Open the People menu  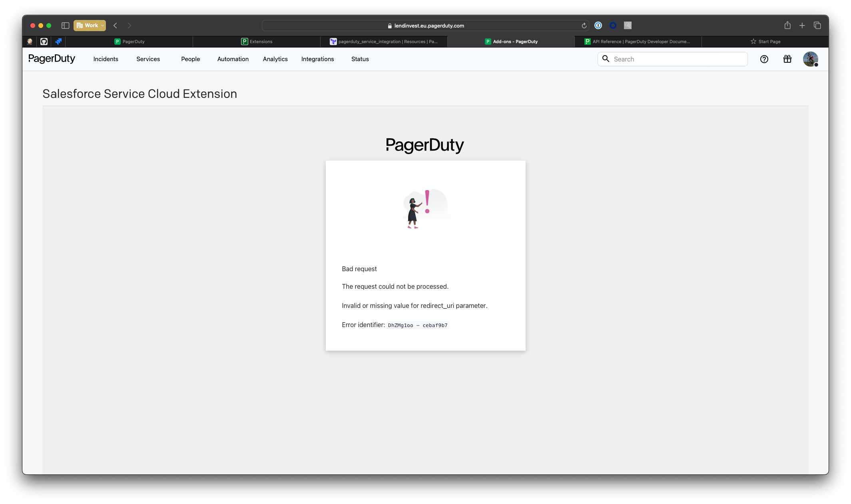tap(190, 59)
